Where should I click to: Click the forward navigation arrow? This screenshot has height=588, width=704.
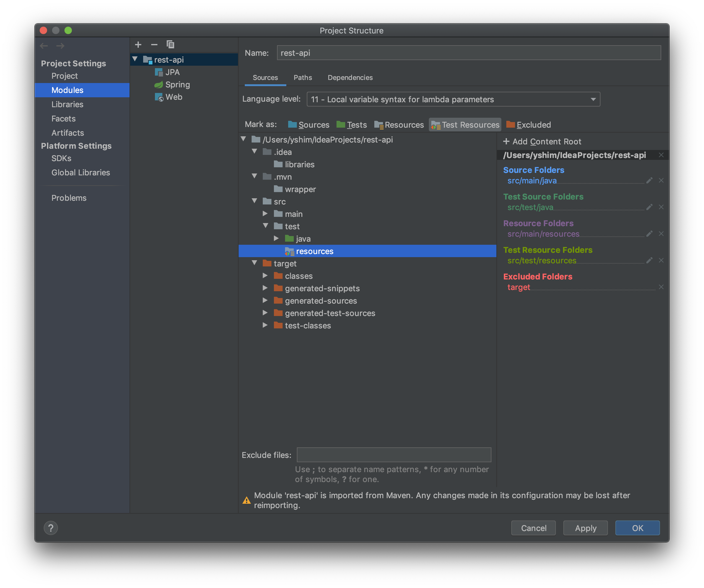(60, 46)
